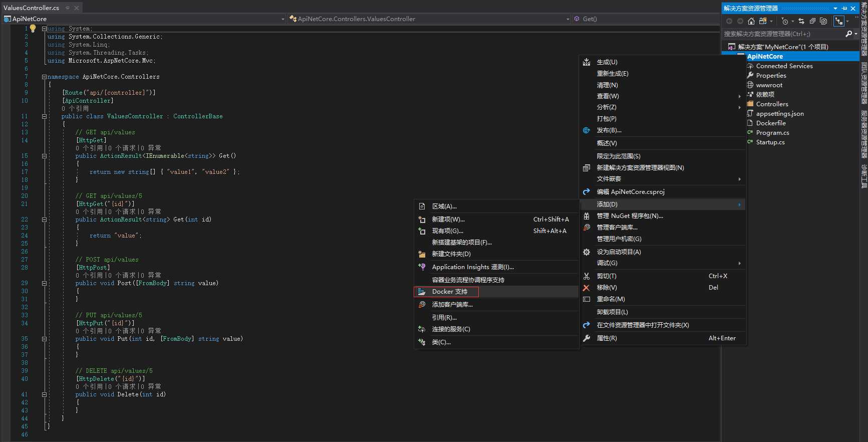Viewport: 868px width, 442px height.
Task: Expand the 分析(Z) submenu
Action: pyautogui.click(x=663, y=107)
